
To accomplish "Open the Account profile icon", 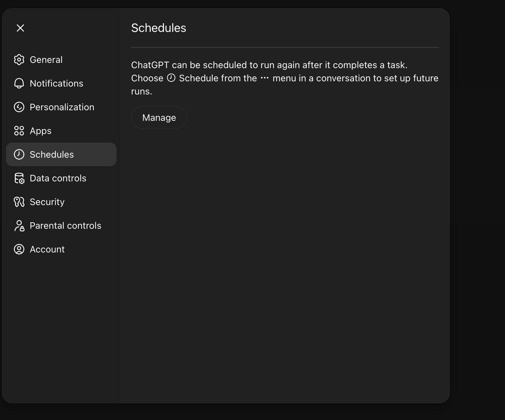I will [x=19, y=249].
